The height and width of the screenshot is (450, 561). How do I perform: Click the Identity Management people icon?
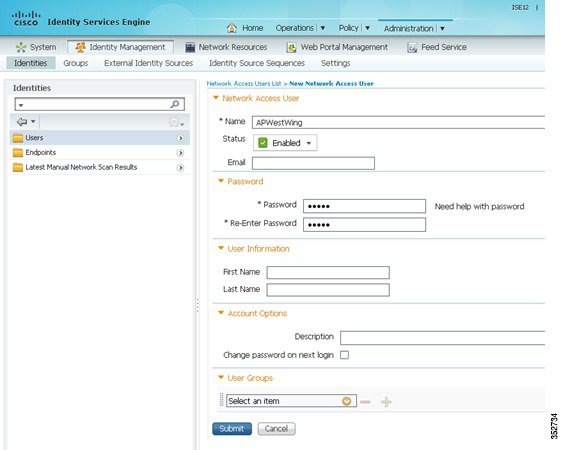[81, 47]
